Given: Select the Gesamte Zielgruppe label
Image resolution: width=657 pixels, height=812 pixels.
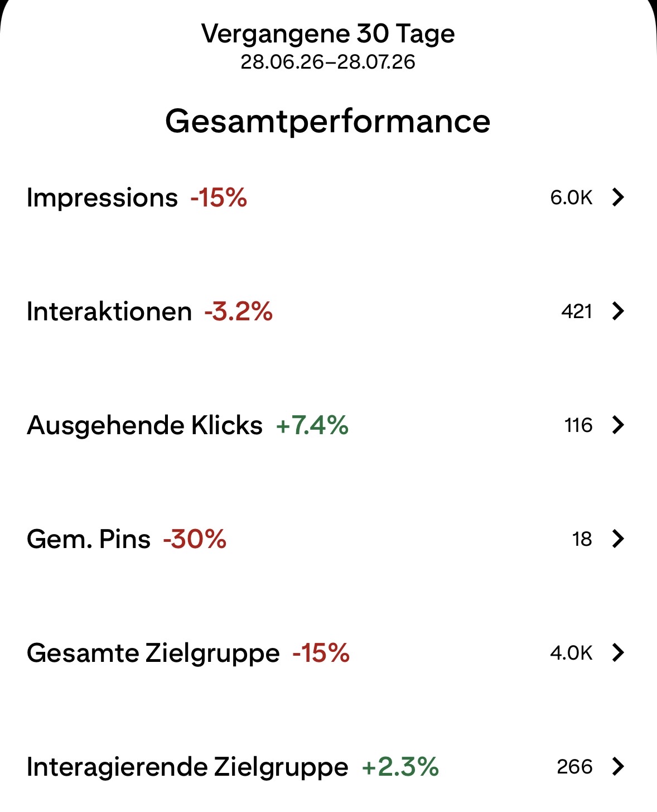Looking at the screenshot, I should tap(153, 654).
